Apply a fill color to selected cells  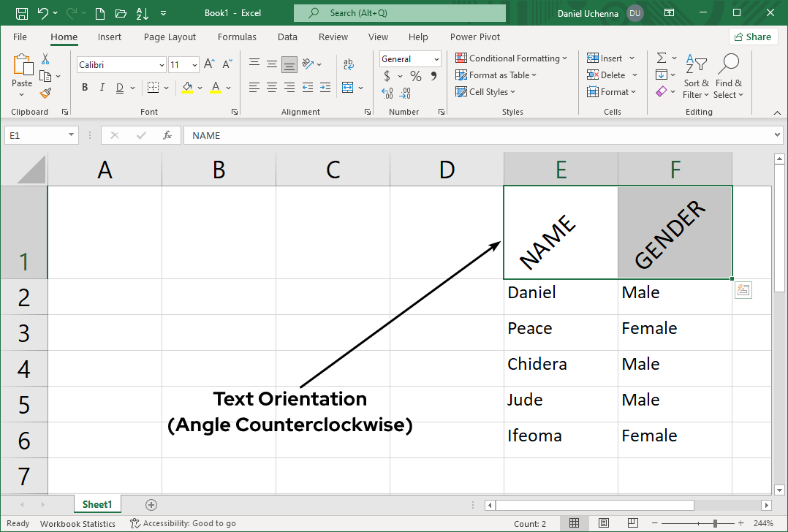(x=189, y=87)
